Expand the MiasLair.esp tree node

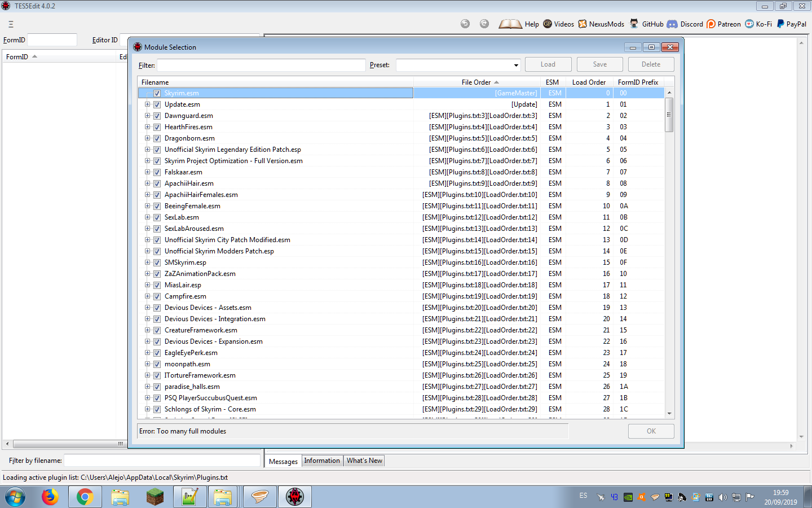147,285
